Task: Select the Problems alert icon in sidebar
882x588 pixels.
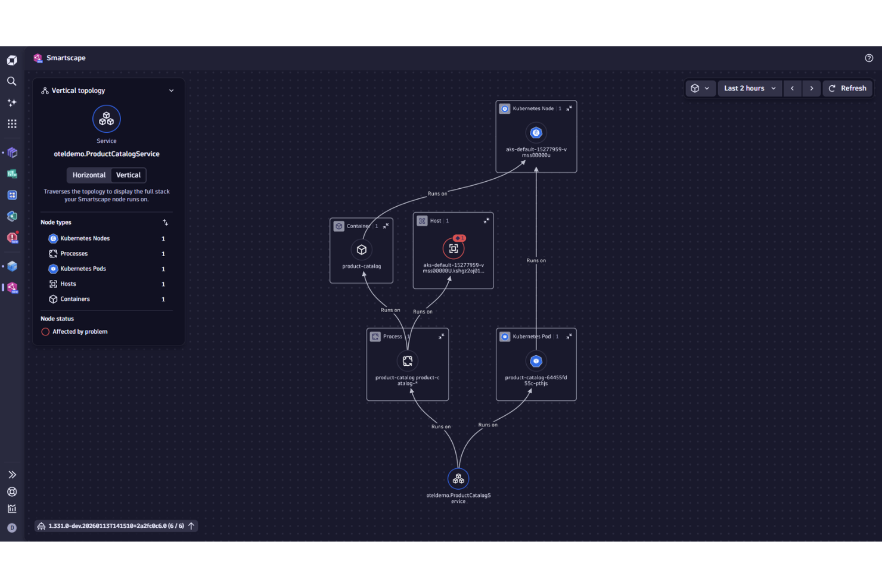Action: [12, 238]
